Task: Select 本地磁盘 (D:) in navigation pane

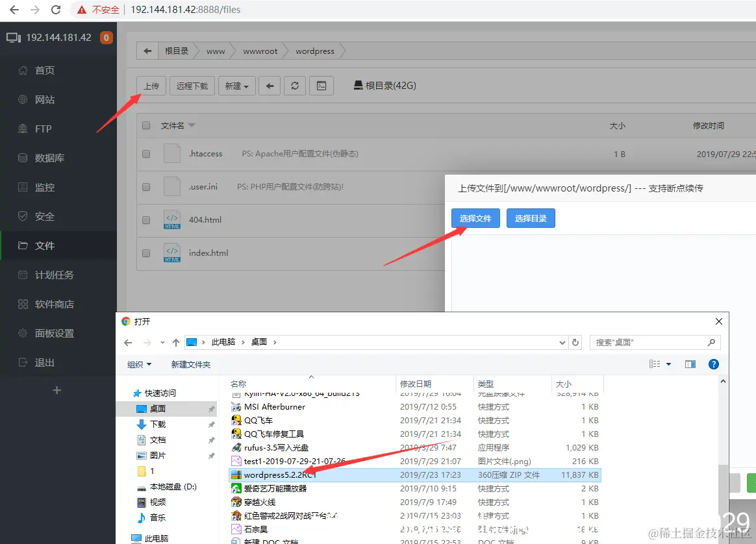Action: pyautogui.click(x=167, y=487)
